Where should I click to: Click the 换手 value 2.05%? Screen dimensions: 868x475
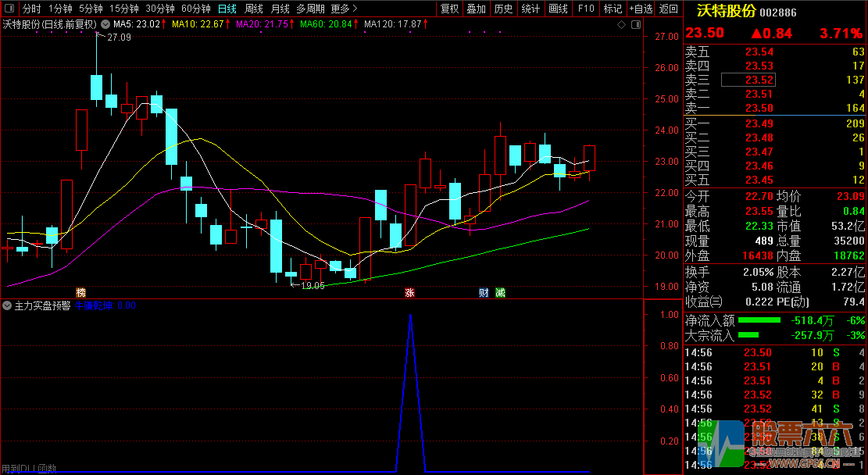coord(758,273)
